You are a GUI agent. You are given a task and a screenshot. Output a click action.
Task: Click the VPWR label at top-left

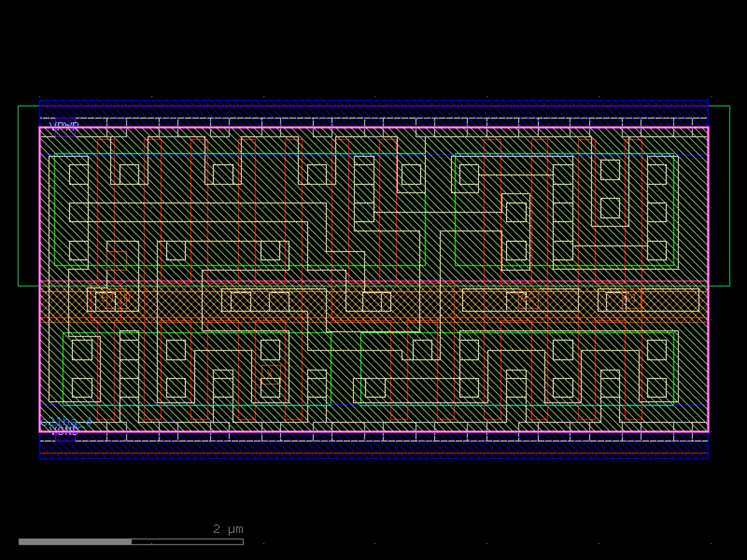(64, 125)
